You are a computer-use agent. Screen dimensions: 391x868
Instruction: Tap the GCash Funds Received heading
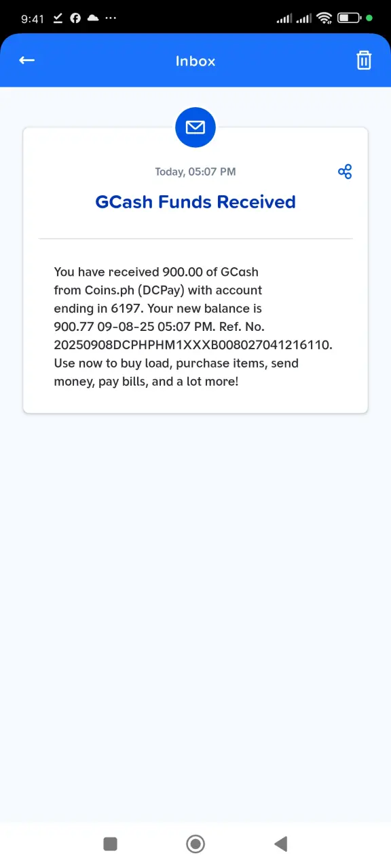click(x=195, y=202)
